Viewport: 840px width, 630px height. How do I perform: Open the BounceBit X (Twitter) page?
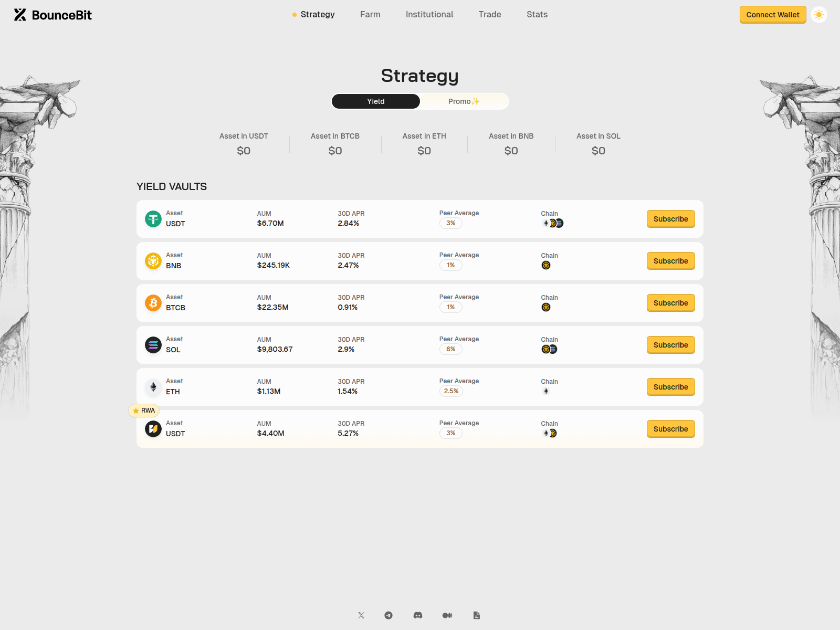361,615
